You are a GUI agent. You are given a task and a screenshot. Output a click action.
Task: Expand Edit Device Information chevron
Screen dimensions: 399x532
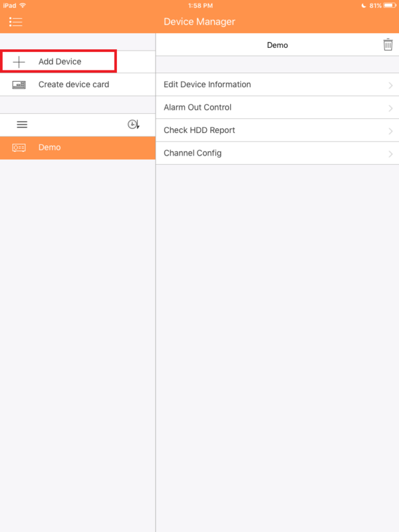pyautogui.click(x=390, y=85)
